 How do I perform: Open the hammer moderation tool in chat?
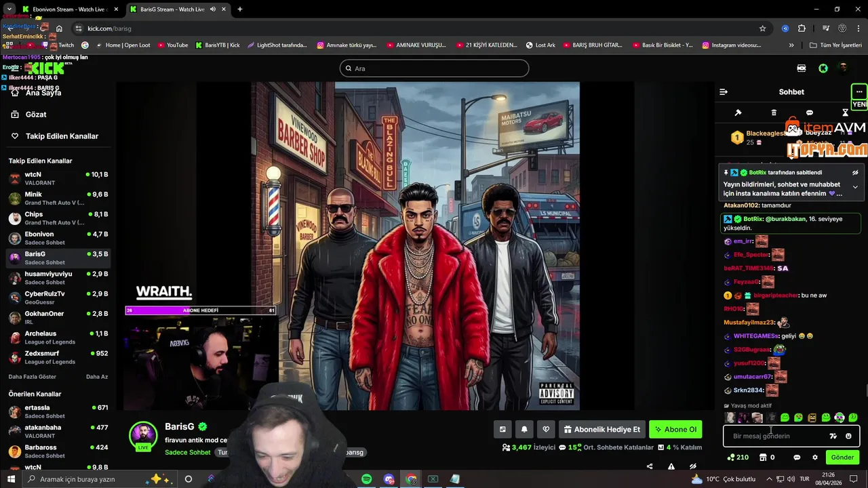tap(738, 113)
